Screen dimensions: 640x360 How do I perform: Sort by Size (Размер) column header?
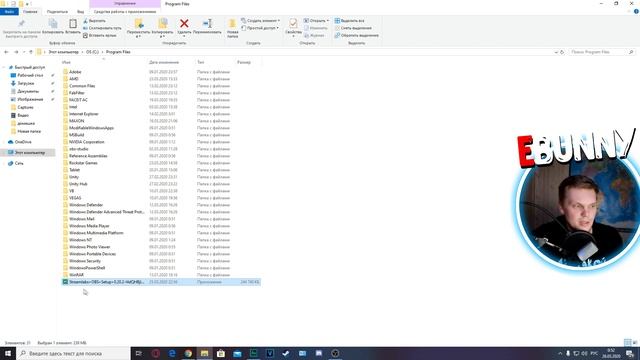click(244, 62)
